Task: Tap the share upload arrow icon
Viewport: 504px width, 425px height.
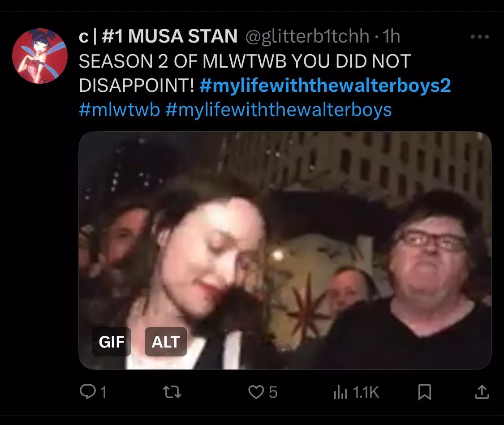Action: coord(482,393)
